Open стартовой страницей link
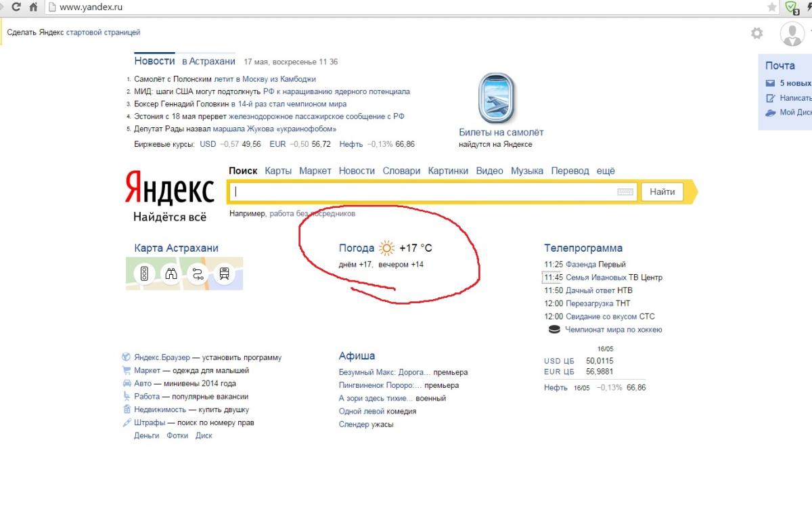 coord(103,32)
